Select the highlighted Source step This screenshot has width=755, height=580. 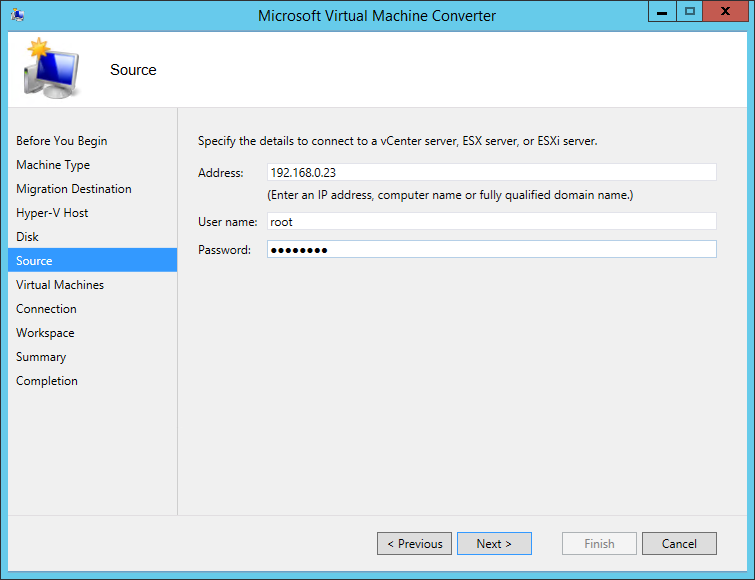(92, 260)
